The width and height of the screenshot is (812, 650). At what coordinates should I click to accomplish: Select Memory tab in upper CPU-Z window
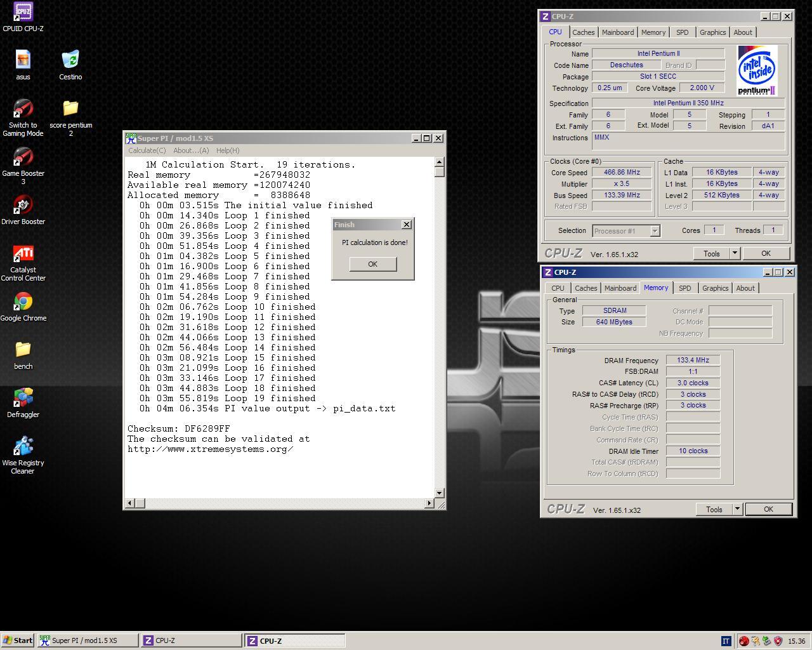click(x=653, y=32)
